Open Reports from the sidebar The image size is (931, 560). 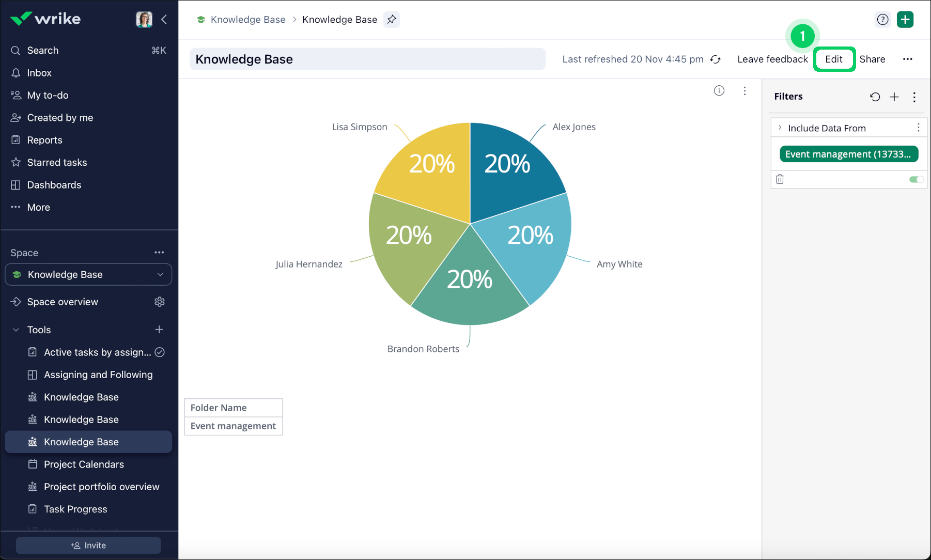[43, 139]
